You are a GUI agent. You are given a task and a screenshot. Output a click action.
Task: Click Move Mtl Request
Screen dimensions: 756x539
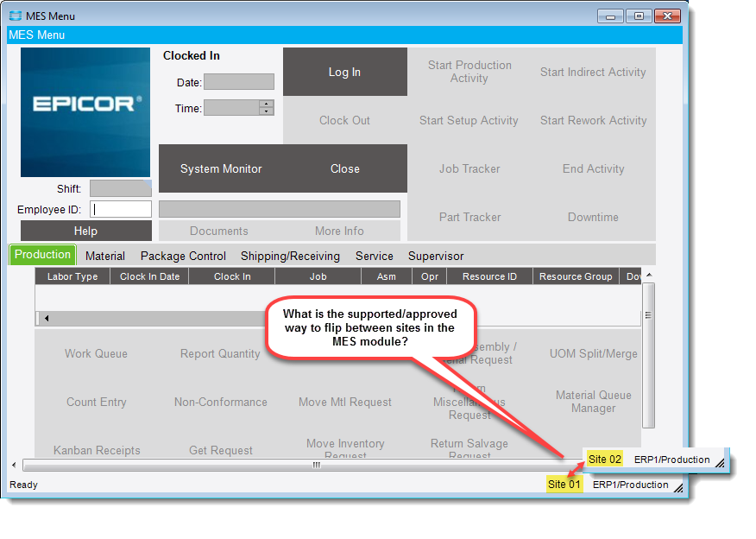345,402
